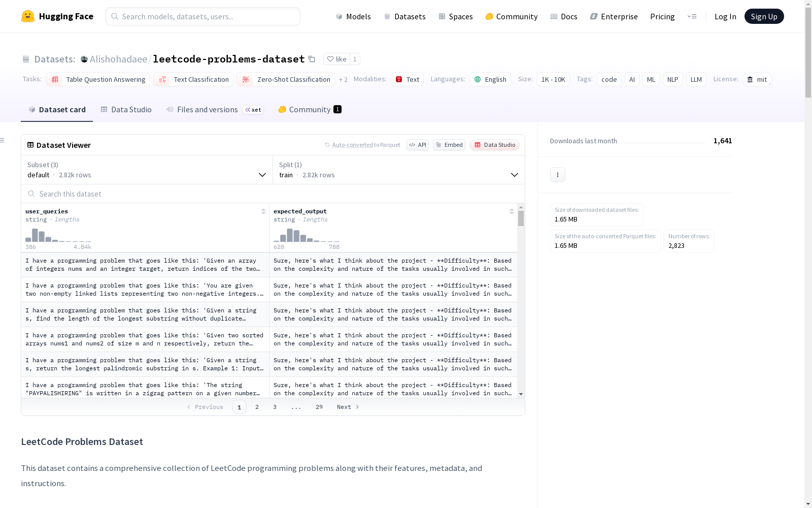Expand the Subset default dropdown
Screen dimensions: 812x508
(147, 170)
